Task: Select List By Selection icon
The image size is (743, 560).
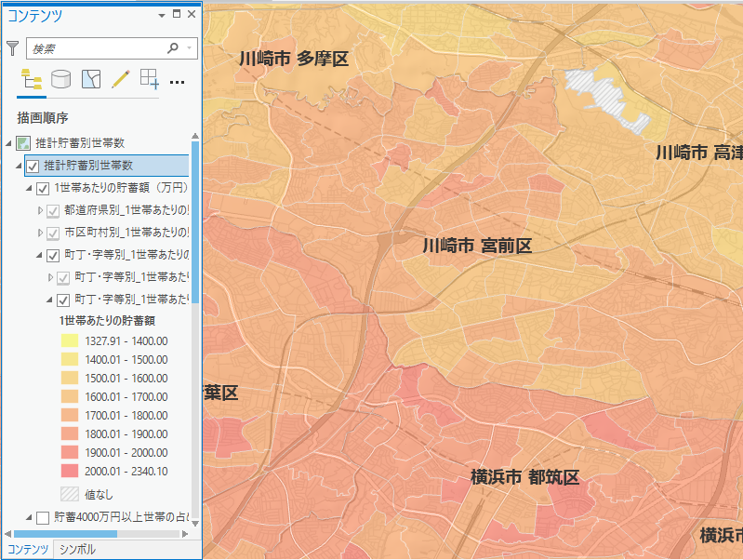Action: point(90,79)
